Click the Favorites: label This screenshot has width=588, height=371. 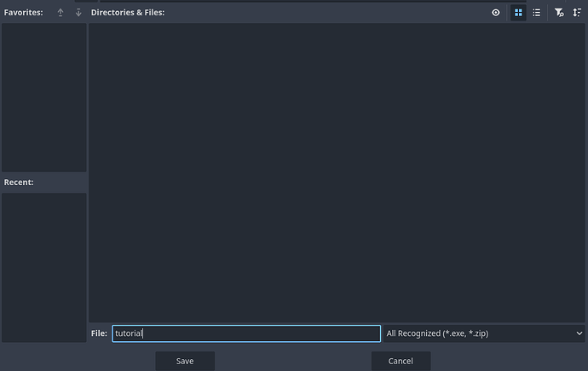click(23, 13)
